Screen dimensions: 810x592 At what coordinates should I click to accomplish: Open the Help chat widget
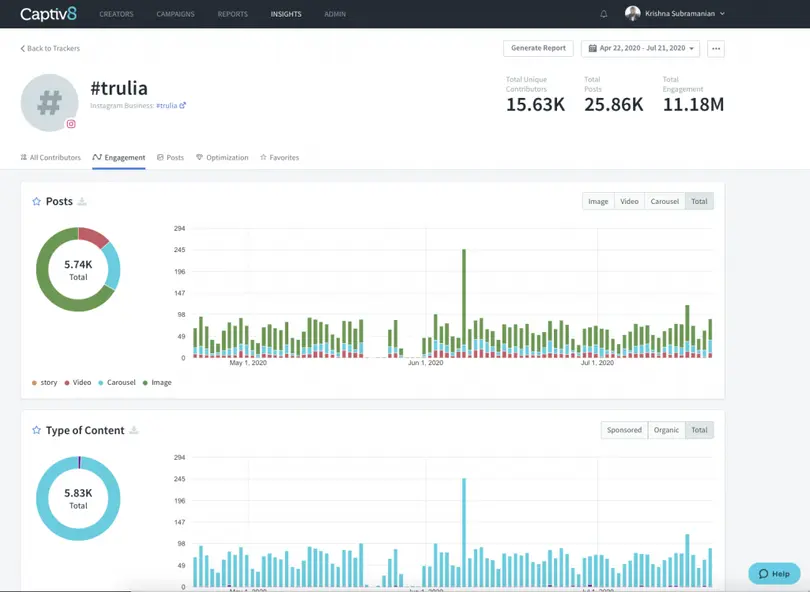tap(774, 573)
